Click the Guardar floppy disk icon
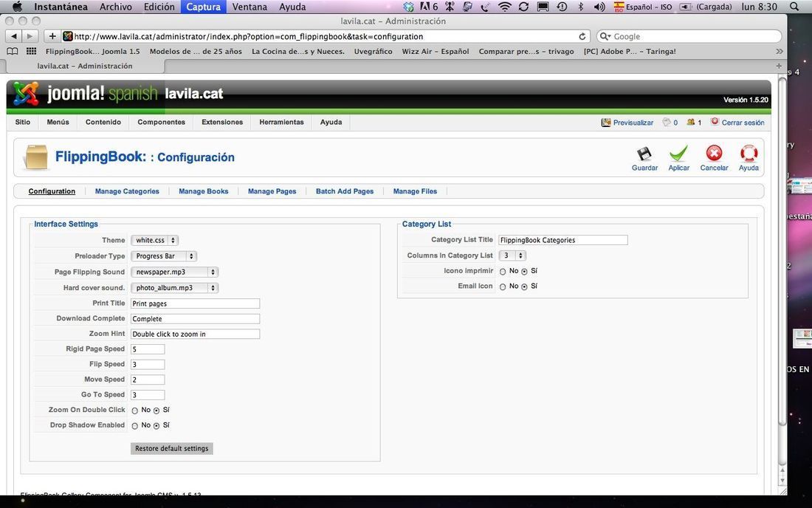The height and width of the screenshot is (508, 812). pyautogui.click(x=644, y=154)
